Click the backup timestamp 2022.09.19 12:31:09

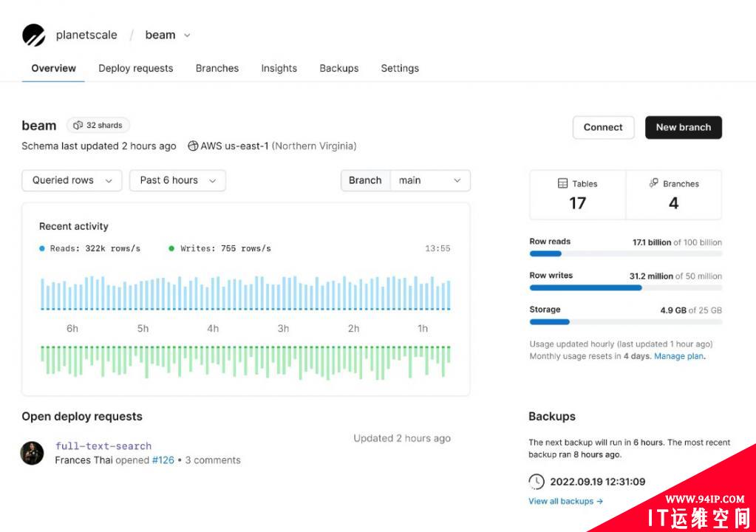click(597, 482)
